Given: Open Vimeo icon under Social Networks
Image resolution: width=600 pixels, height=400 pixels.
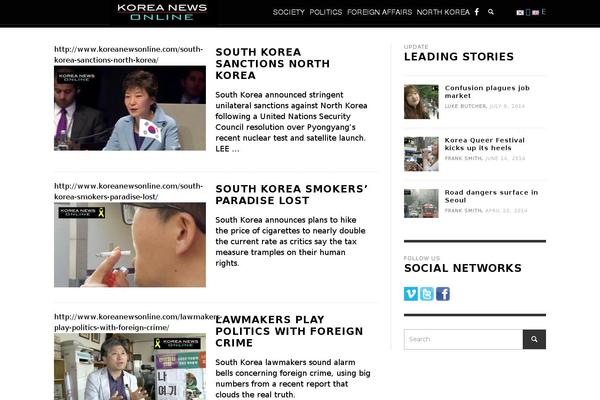Looking at the screenshot, I should [x=411, y=294].
